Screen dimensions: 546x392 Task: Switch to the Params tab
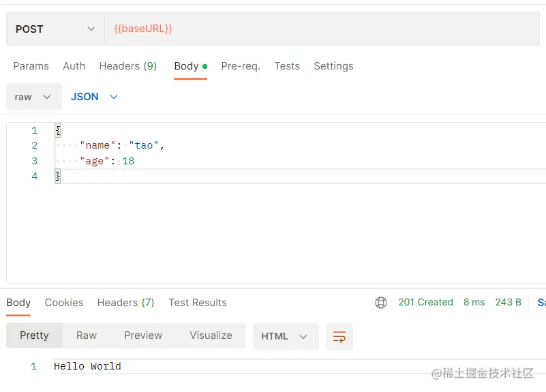tap(31, 66)
